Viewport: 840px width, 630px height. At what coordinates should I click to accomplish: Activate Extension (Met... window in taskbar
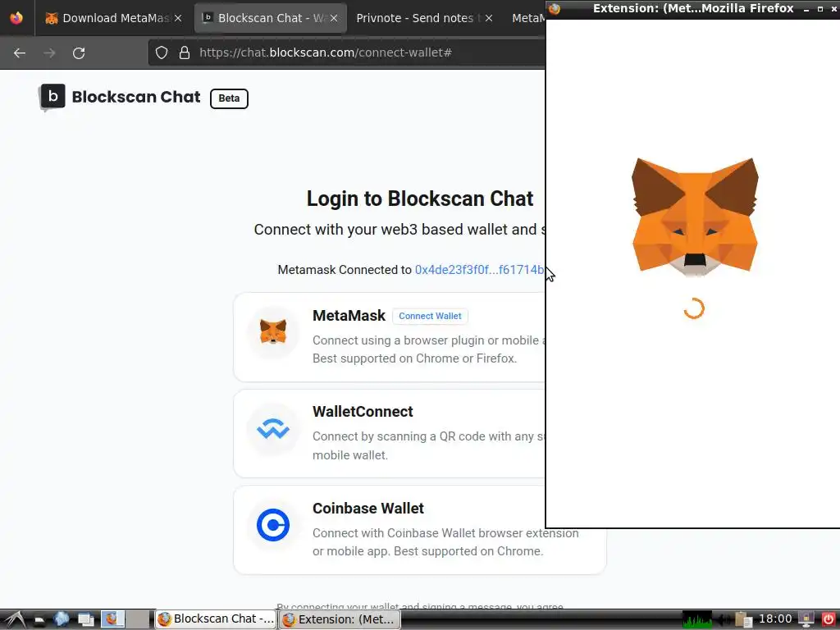coord(340,619)
